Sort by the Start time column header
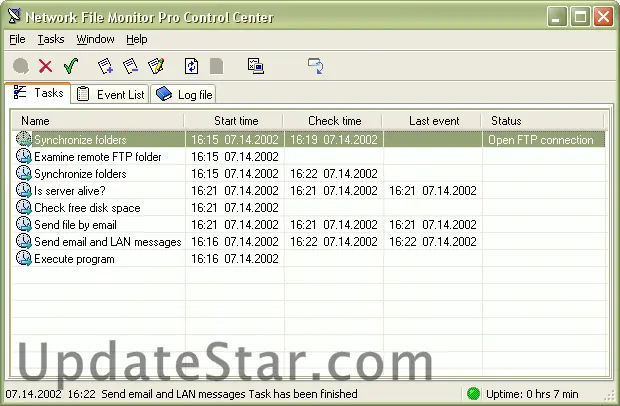Image resolution: width=620 pixels, height=406 pixels. (x=234, y=121)
